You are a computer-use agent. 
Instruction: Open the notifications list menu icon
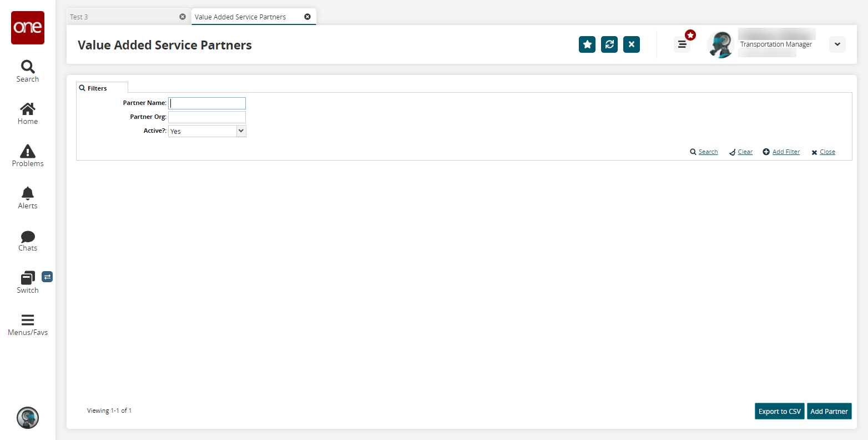click(x=682, y=44)
